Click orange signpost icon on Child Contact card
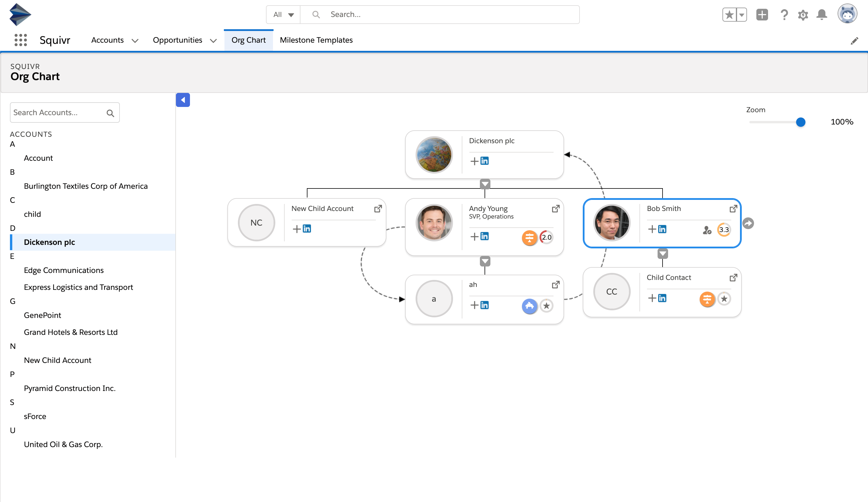Image resolution: width=868 pixels, height=502 pixels. [x=707, y=299]
